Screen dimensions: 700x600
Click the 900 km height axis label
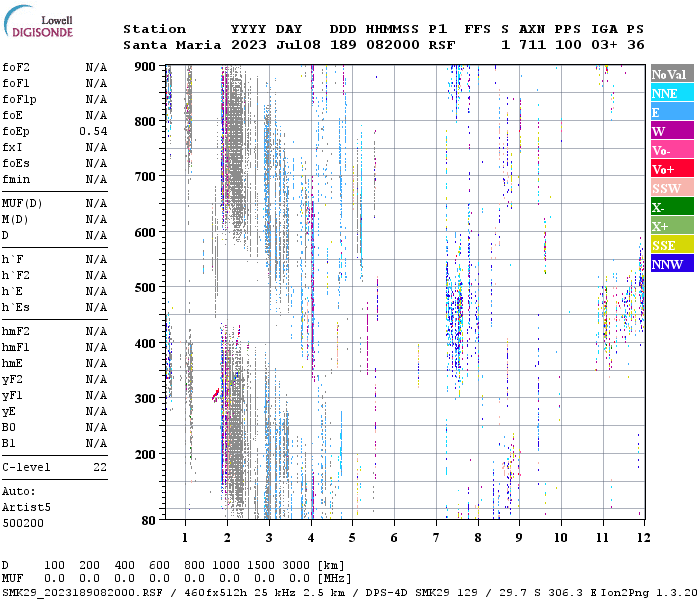click(145, 67)
